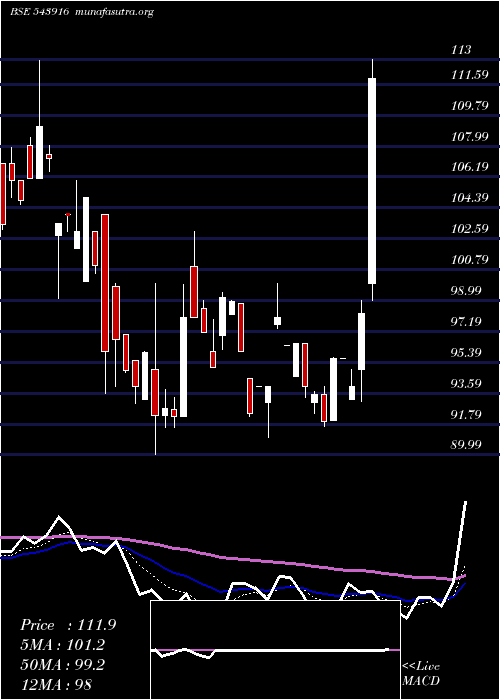Select the 102.59 price axis label

pyautogui.click(x=470, y=229)
